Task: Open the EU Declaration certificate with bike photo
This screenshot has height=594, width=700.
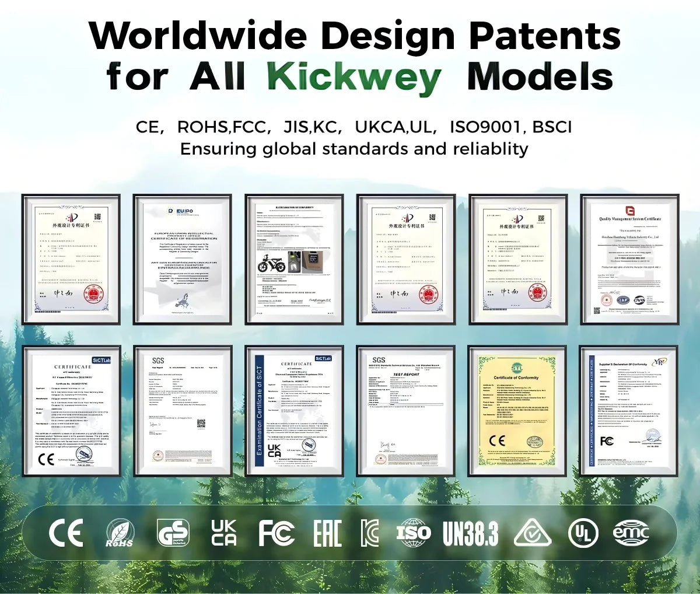Action: pyautogui.click(x=294, y=259)
